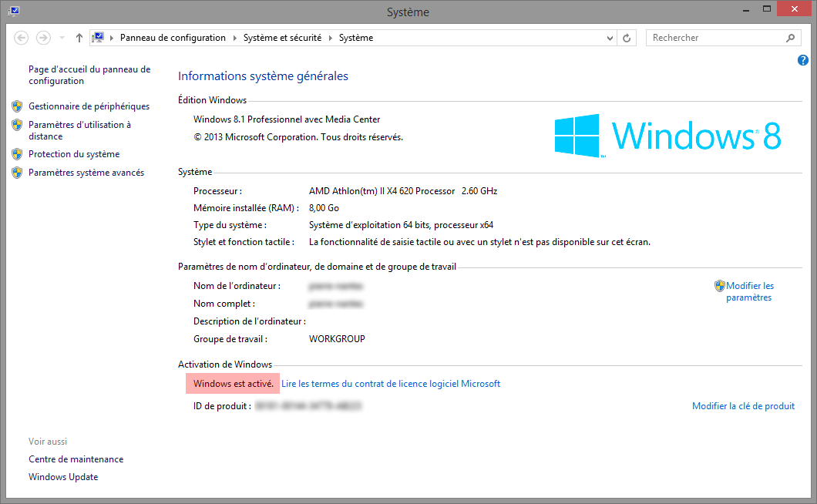Image resolution: width=817 pixels, height=504 pixels.
Task: Click Système in the breadcrumb path
Action: point(356,38)
